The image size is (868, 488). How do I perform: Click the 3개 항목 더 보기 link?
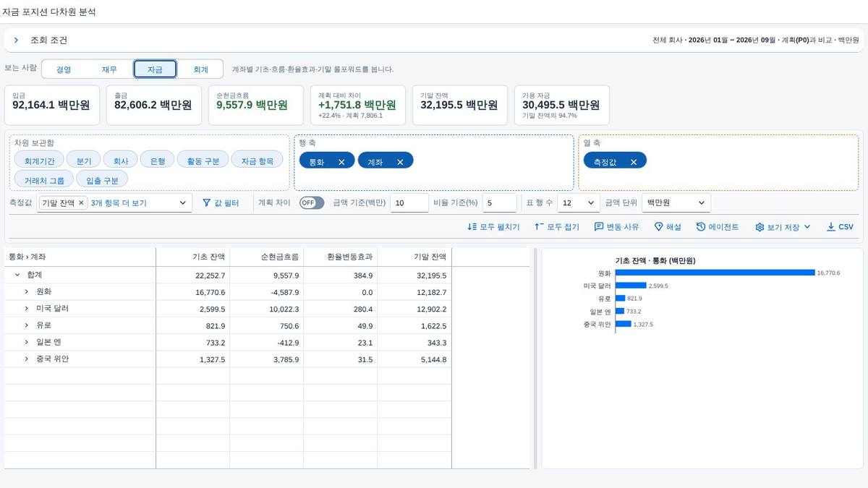pyautogui.click(x=119, y=203)
